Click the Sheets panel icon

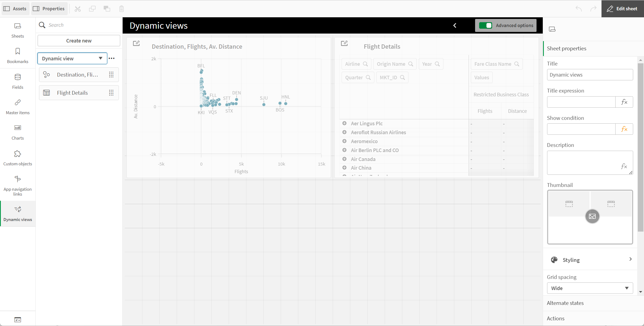[x=18, y=26]
